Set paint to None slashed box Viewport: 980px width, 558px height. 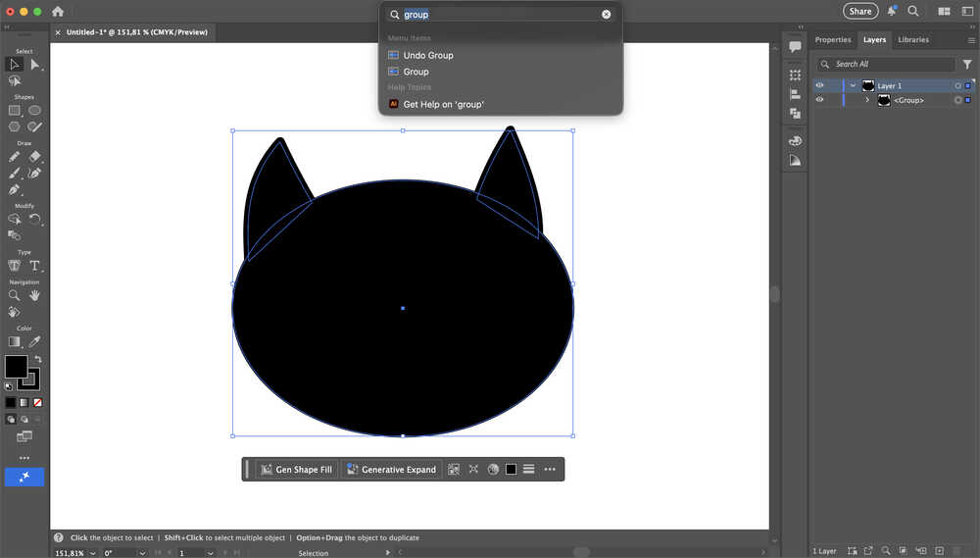pos(37,403)
